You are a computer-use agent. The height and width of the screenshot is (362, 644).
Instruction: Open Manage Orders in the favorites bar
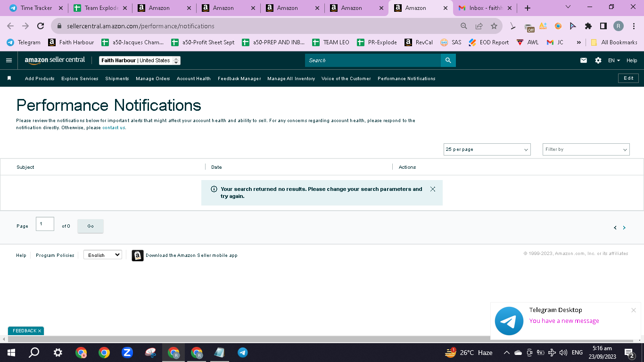click(153, 79)
